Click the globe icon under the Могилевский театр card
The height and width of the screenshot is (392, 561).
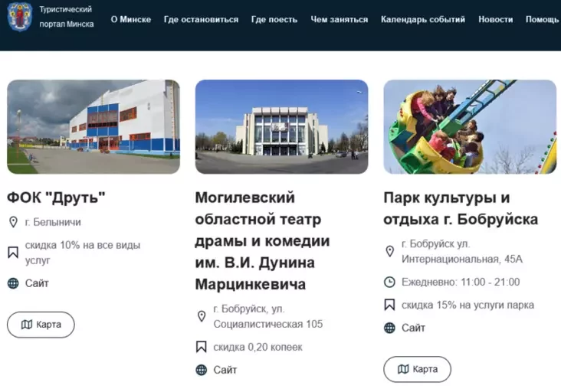[202, 370]
